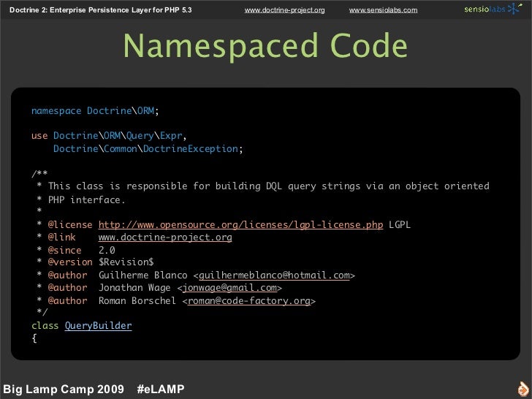The width and height of the screenshot is (532, 399).
Task: Open the www.sensiolabs.com header link
Action: [x=384, y=10]
